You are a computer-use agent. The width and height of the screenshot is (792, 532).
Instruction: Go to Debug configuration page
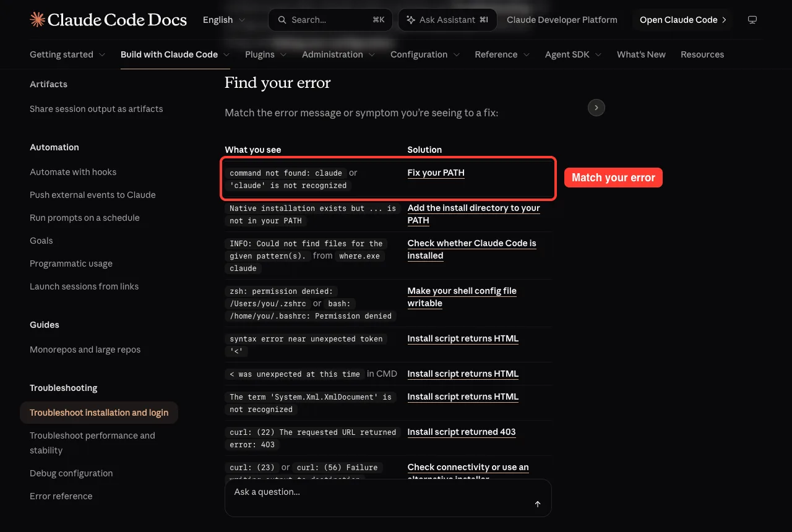click(x=71, y=473)
